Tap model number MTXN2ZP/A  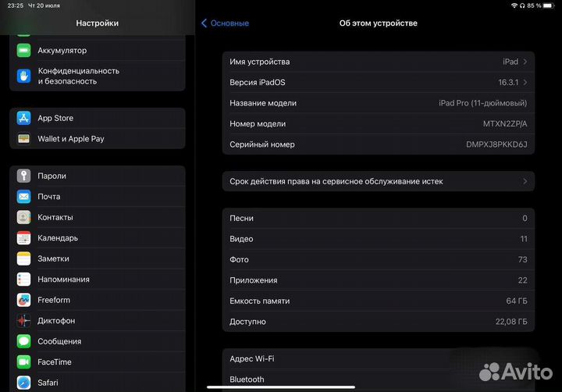[x=505, y=123]
